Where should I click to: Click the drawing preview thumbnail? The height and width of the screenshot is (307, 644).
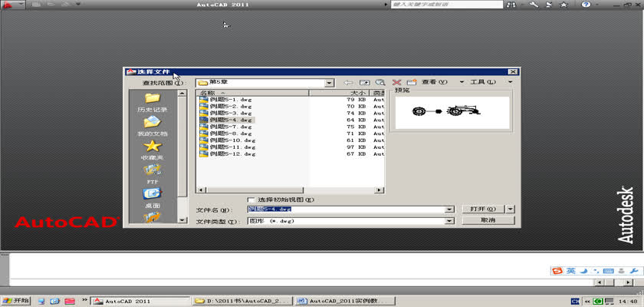[452, 112]
